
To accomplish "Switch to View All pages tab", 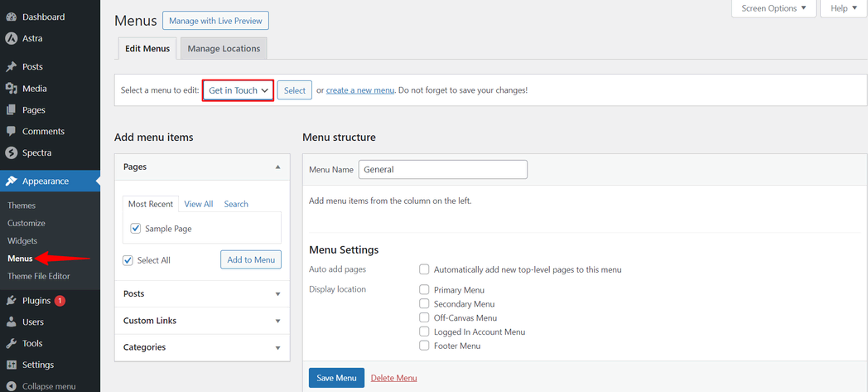I will click(199, 204).
